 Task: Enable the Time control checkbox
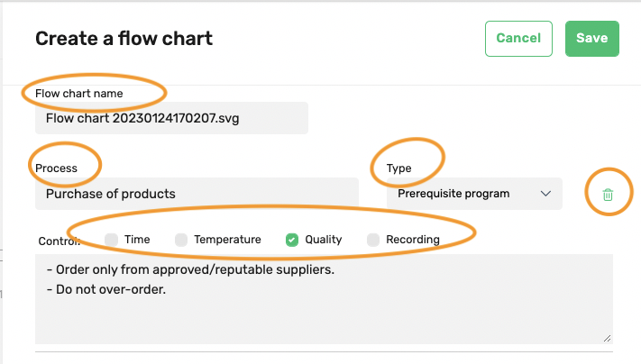pos(111,240)
